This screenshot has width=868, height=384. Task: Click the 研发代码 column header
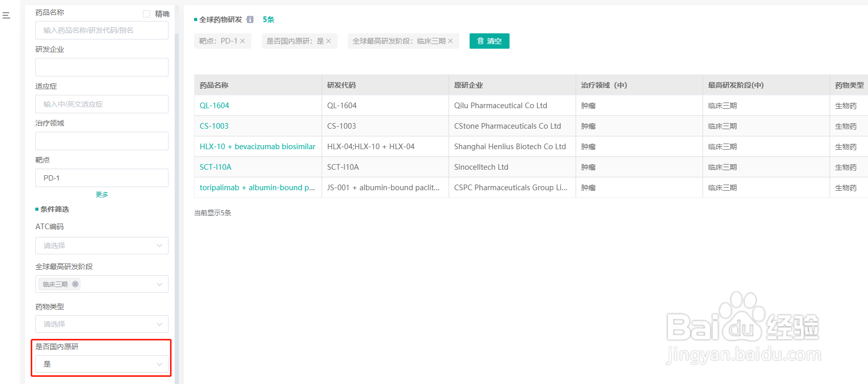coord(385,85)
